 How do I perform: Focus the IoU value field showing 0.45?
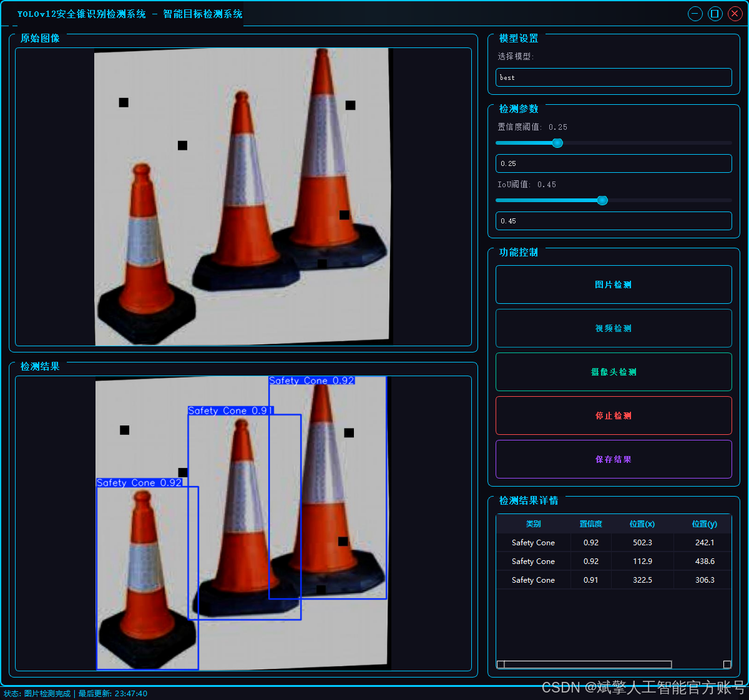pos(614,221)
